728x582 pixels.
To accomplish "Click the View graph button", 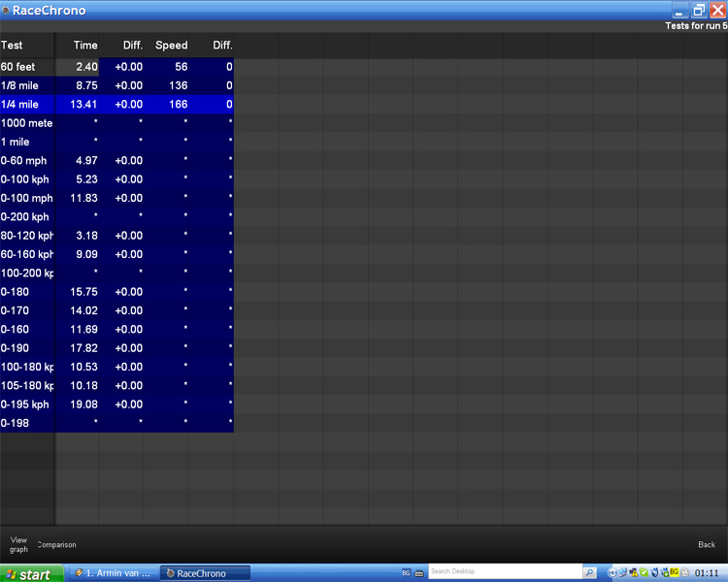I will (x=18, y=544).
